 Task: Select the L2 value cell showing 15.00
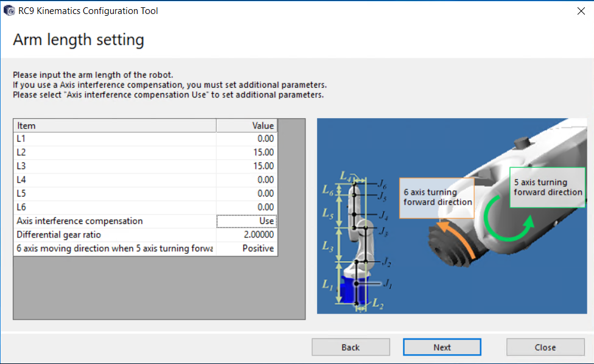(x=246, y=152)
